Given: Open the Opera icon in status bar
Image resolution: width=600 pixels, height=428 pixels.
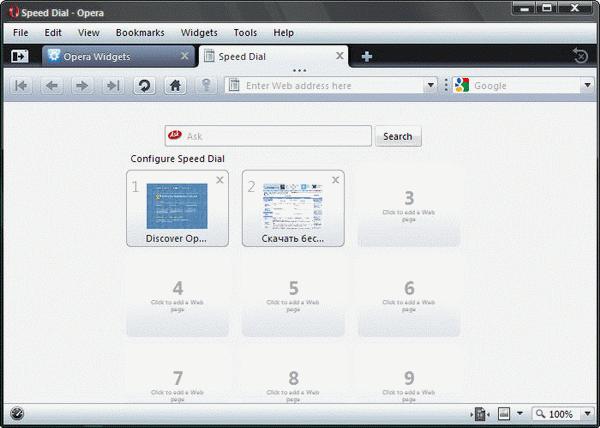Looking at the screenshot, I should click(x=17, y=413).
